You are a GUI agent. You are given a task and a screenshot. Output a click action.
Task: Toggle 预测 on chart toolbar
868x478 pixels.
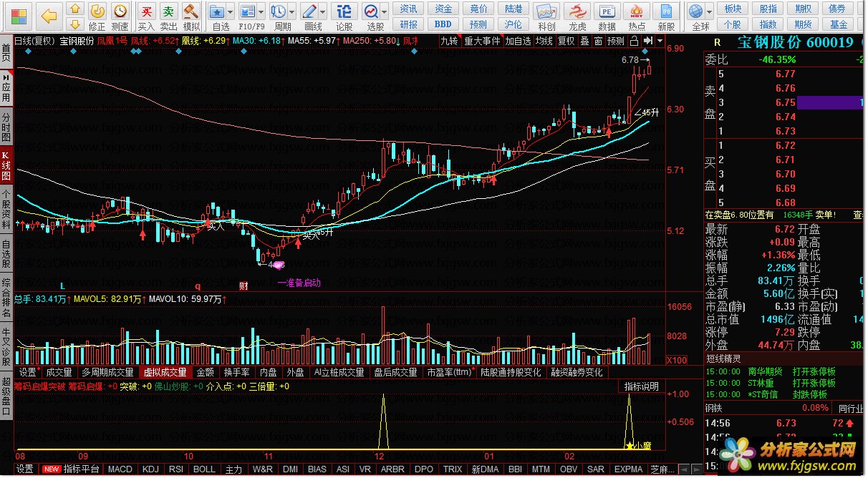point(615,41)
